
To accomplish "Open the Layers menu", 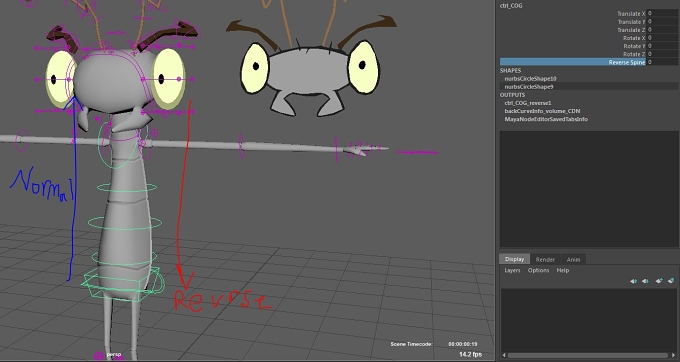I will [512, 270].
